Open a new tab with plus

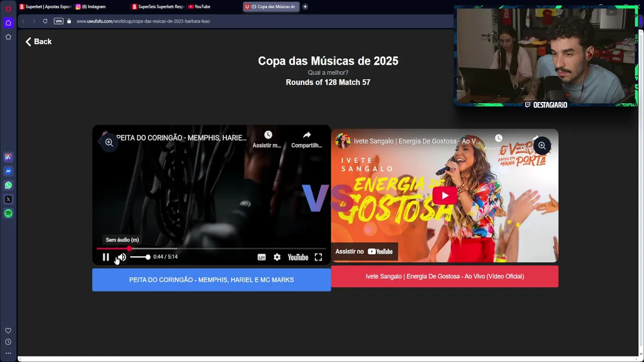[x=305, y=7]
